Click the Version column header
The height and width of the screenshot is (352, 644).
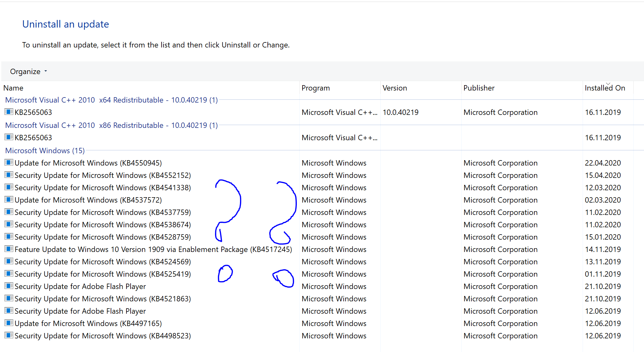[x=395, y=88]
